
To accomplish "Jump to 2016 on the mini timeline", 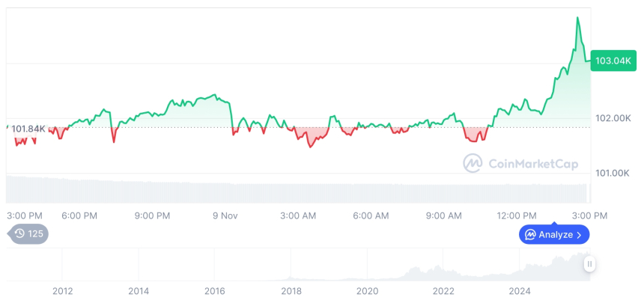I will tap(215, 290).
